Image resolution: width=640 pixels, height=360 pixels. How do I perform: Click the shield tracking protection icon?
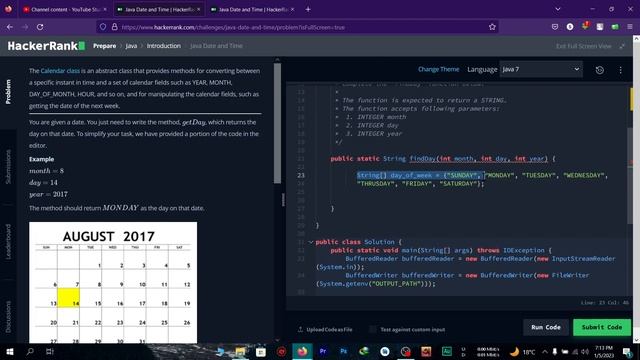pos(103,27)
